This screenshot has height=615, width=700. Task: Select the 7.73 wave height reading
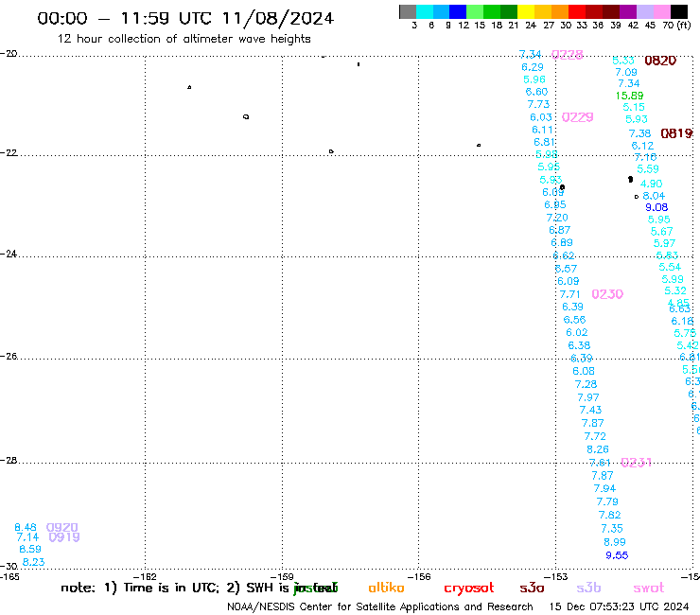538,104
